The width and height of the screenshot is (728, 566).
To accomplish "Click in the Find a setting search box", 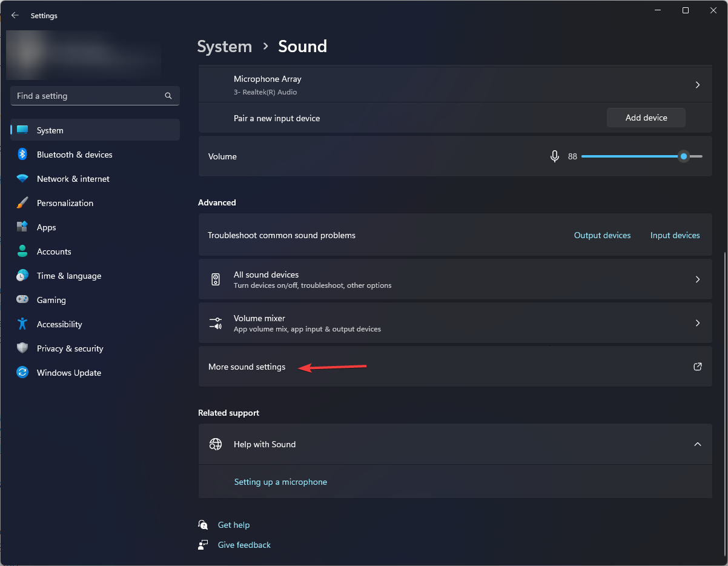I will click(95, 96).
